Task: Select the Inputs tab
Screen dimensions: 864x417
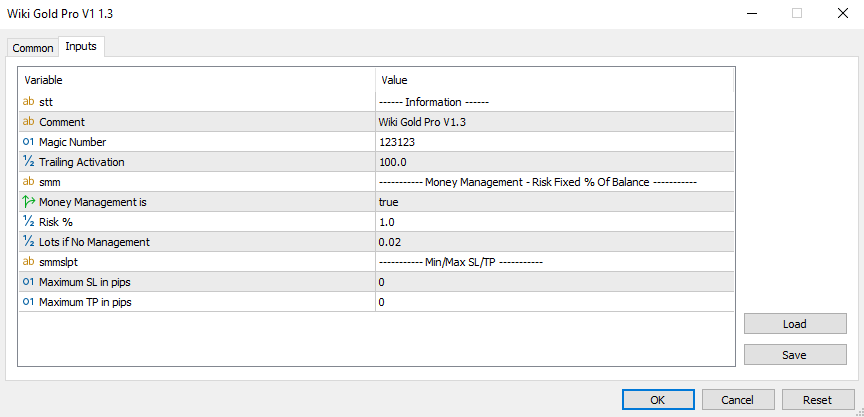Action: pyautogui.click(x=81, y=47)
